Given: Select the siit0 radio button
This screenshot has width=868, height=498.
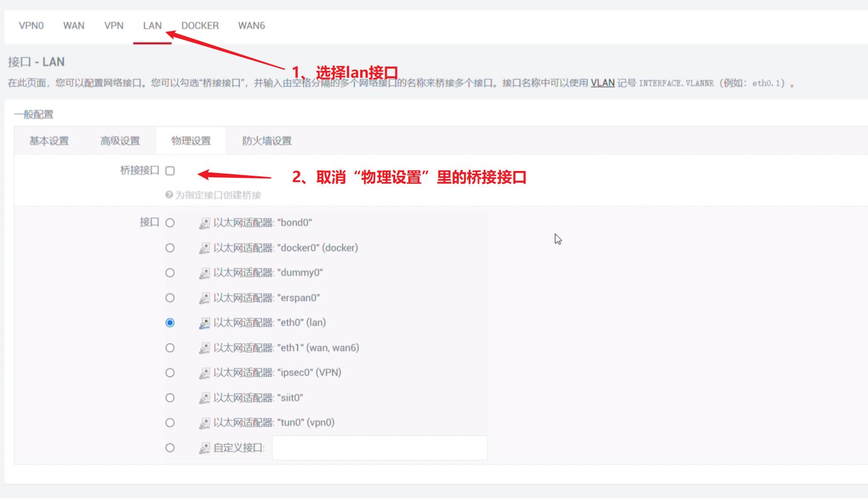Looking at the screenshot, I should [170, 398].
